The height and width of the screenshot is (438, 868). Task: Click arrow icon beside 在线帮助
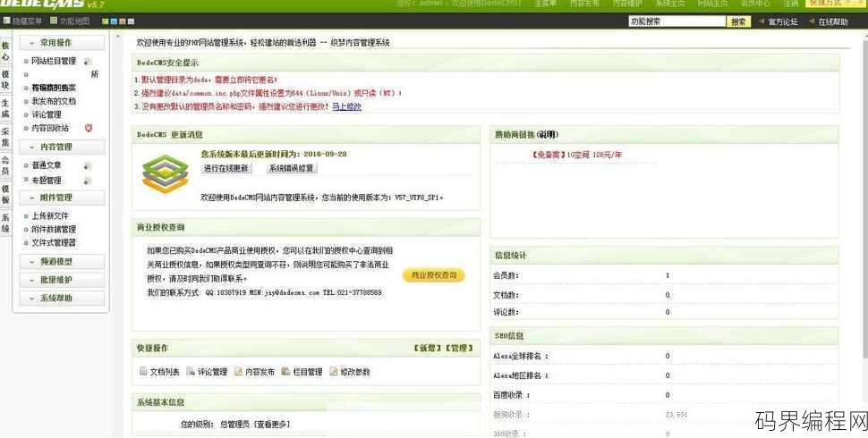pos(812,21)
